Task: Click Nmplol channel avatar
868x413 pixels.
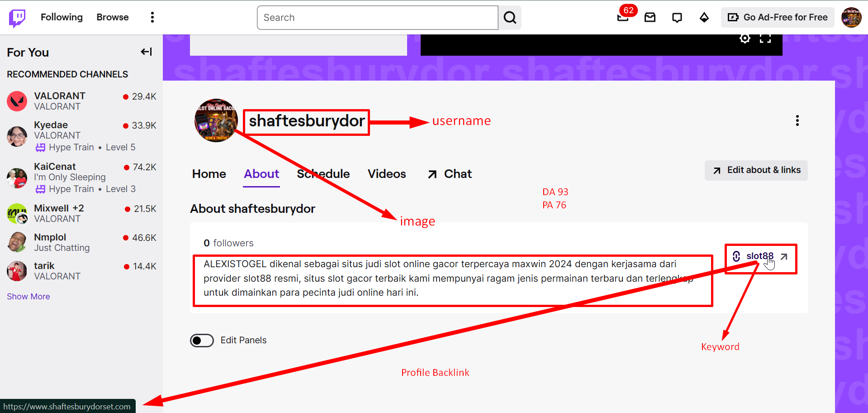Action: 17,242
